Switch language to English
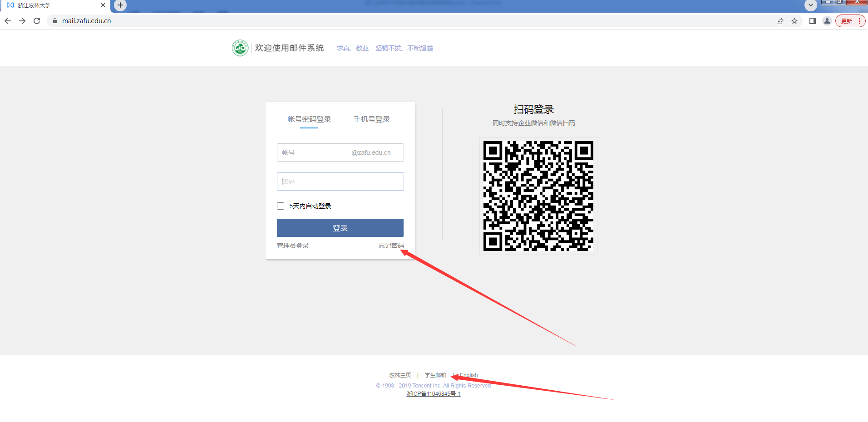This screenshot has height=422, width=868. coord(469,375)
